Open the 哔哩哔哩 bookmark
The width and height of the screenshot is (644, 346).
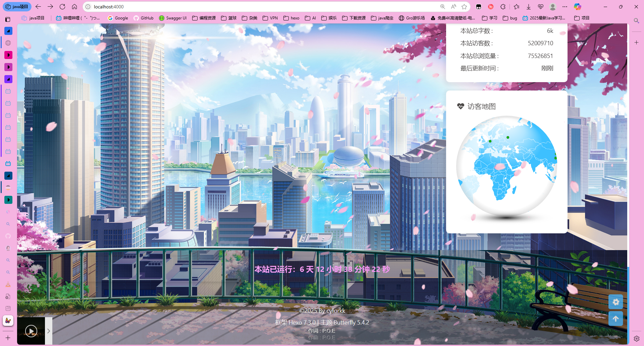[78, 18]
